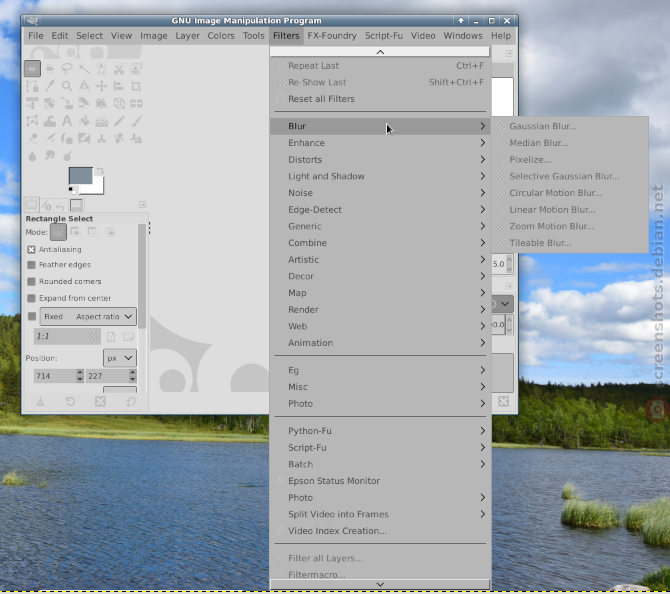Open the Distorts submenu
Viewport: 670px width, 594px height.
[380, 159]
